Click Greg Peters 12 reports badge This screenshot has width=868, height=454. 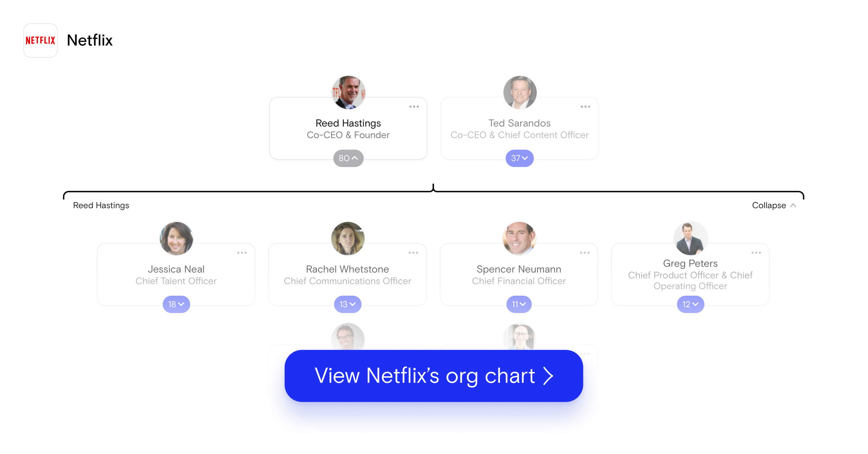pyautogui.click(x=689, y=304)
